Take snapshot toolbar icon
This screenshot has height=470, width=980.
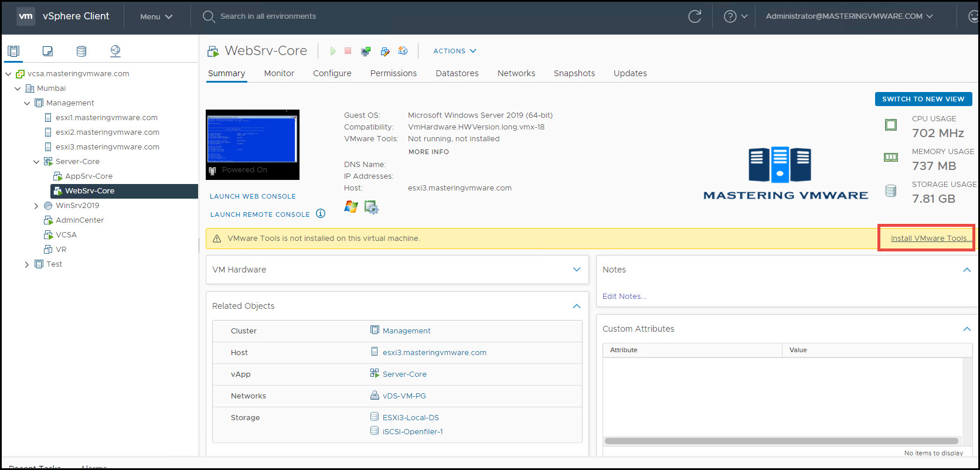pos(403,51)
